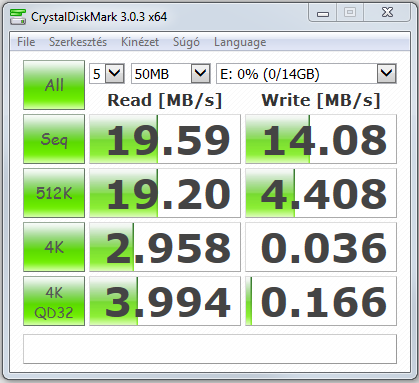Close the CrystalDiskMark window
419x383 pixels.
click(x=387, y=13)
